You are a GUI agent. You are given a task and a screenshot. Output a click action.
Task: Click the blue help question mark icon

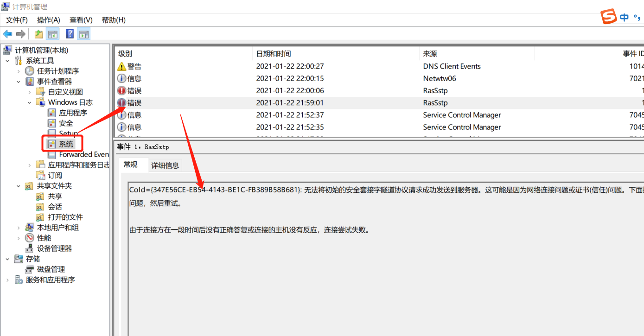70,34
